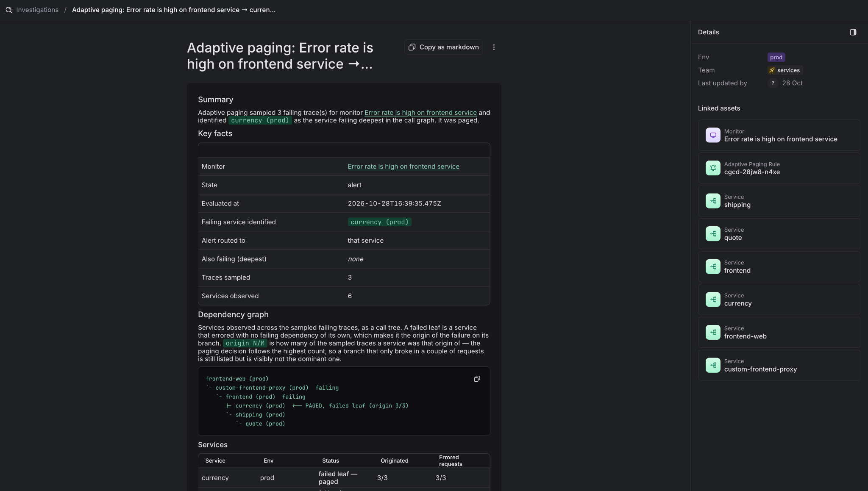Click the custom-frontend-proxy service icon

point(713,365)
